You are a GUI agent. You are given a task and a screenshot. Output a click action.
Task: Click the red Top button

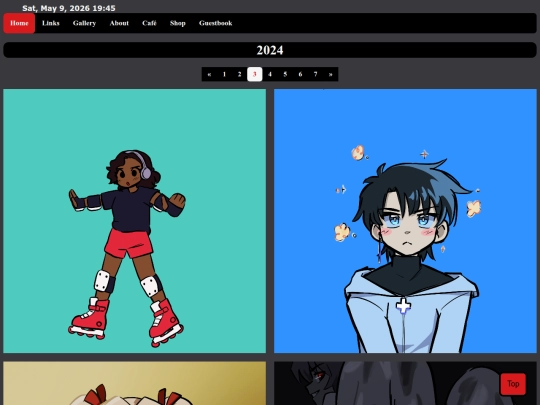tap(513, 384)
